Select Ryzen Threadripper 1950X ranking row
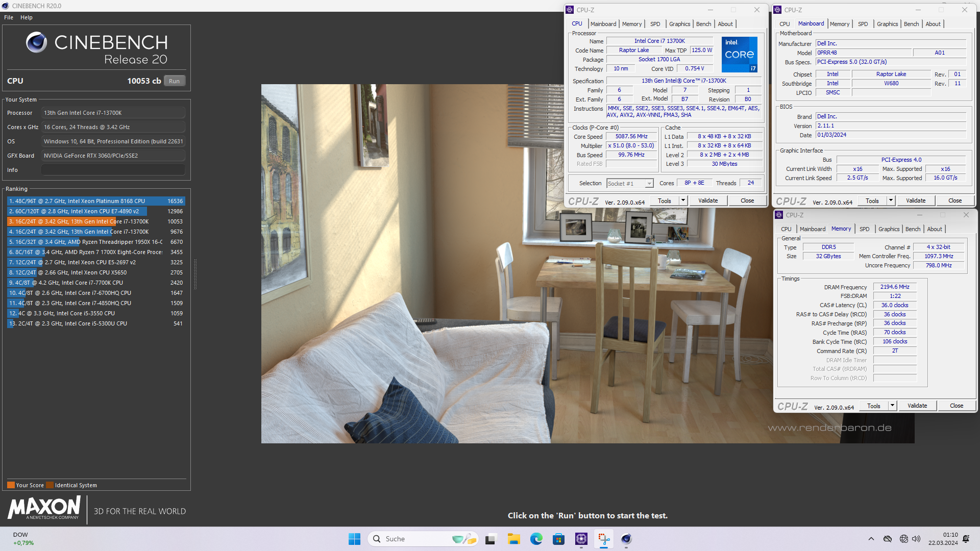Screen dimensions: 980x551 pyautogui.click(x=95, y=242)
